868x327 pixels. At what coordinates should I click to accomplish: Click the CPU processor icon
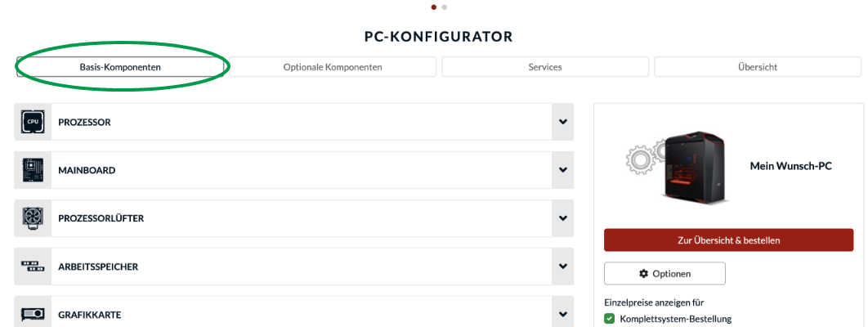pyautogui.click(x=33, y=122)
